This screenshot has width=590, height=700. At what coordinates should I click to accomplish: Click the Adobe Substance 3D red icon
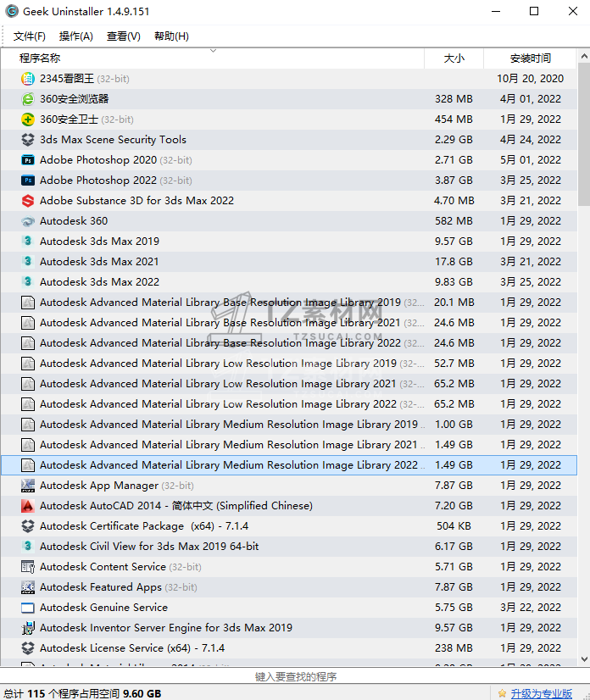tap(28, 201)
